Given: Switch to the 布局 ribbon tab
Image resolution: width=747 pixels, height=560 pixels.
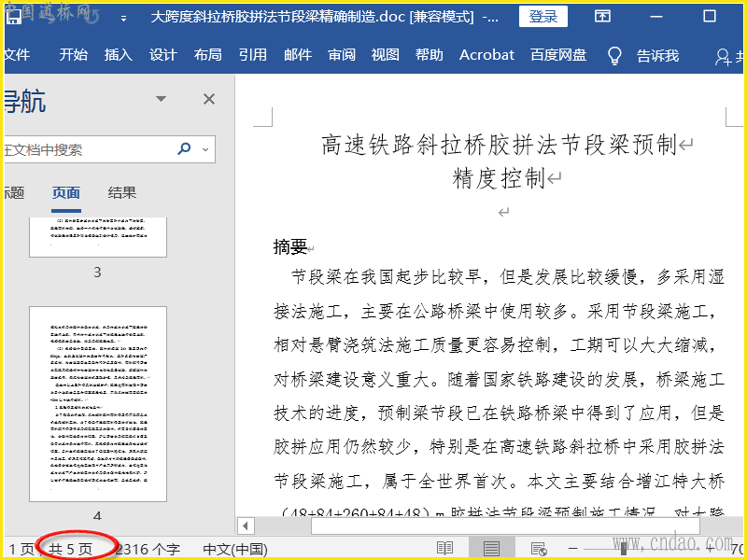Looking at the screenshot, I should point(207,55).
